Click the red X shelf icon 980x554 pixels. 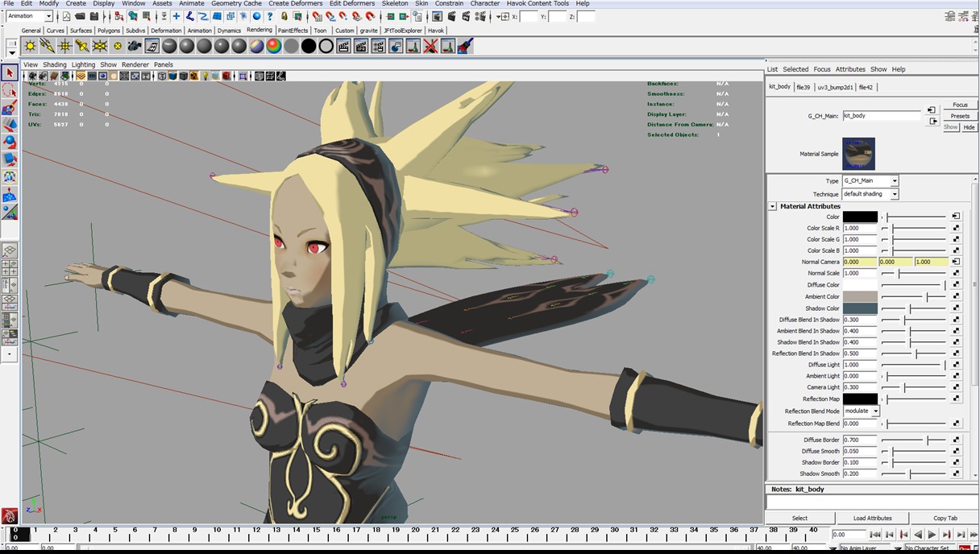[430, 47]
